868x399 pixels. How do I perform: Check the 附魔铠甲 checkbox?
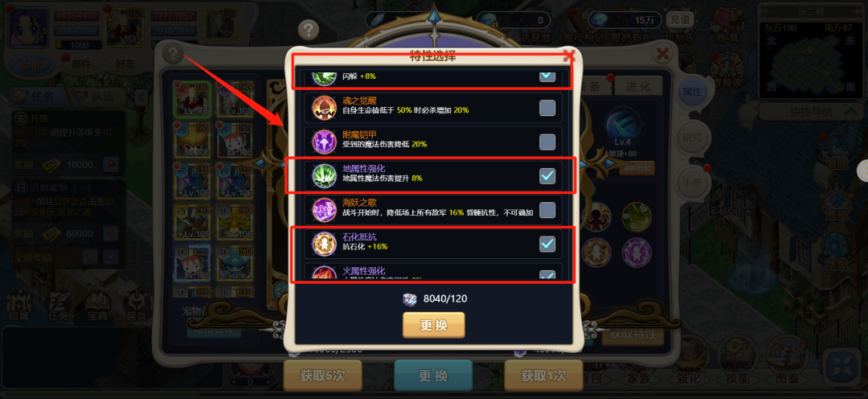[547, 142]
